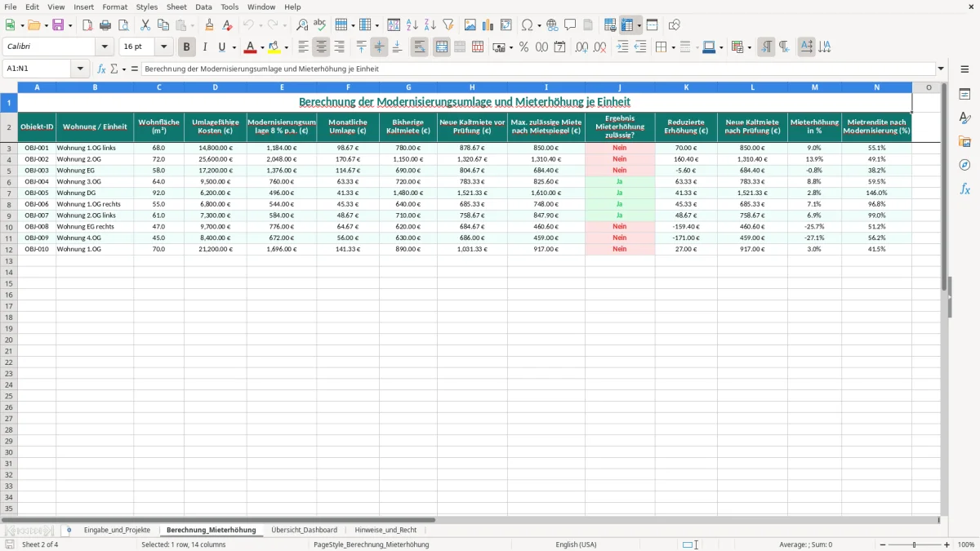Format cell as percent

click(x=524, y=47)
